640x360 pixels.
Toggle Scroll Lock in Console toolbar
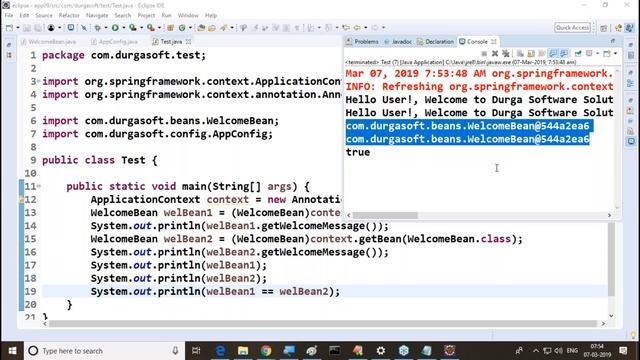(x=531, y=53)
